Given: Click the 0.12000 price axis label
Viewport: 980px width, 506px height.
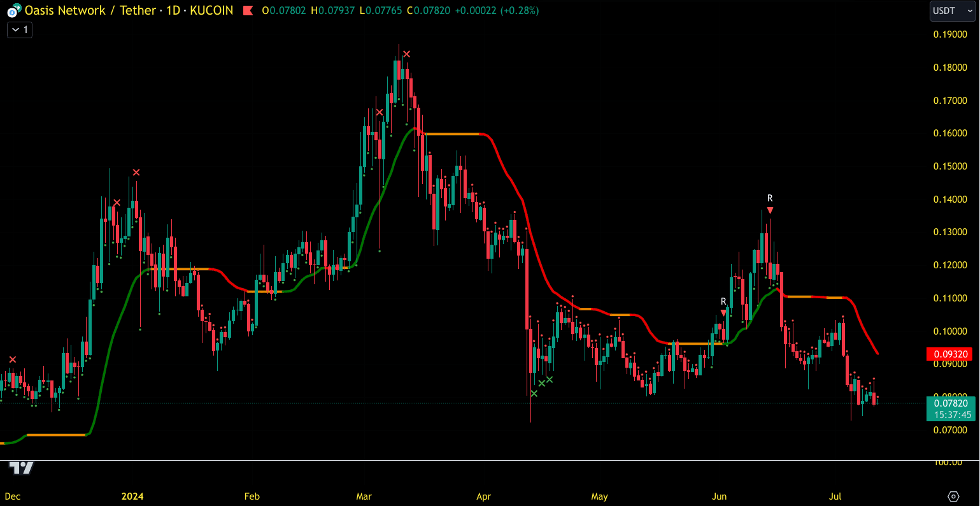Looking at the screenshot, I should 950,265.
